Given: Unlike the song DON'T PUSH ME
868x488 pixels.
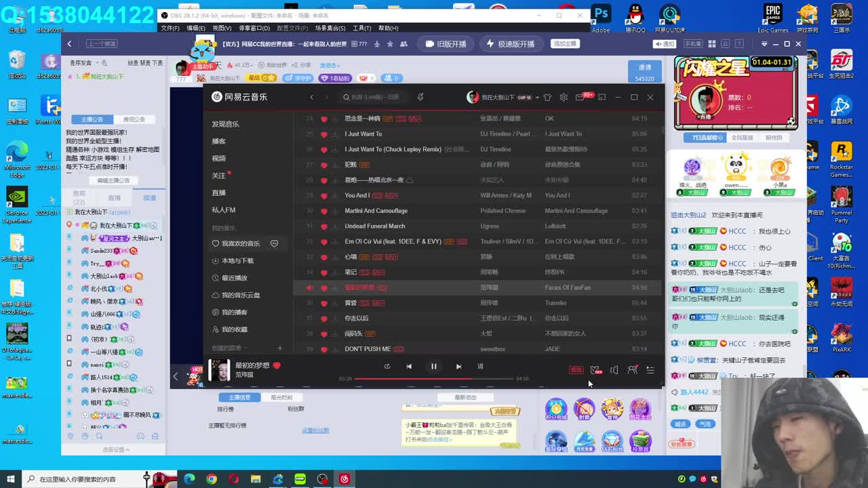Looking at the screenshot, I should (323, 349).
